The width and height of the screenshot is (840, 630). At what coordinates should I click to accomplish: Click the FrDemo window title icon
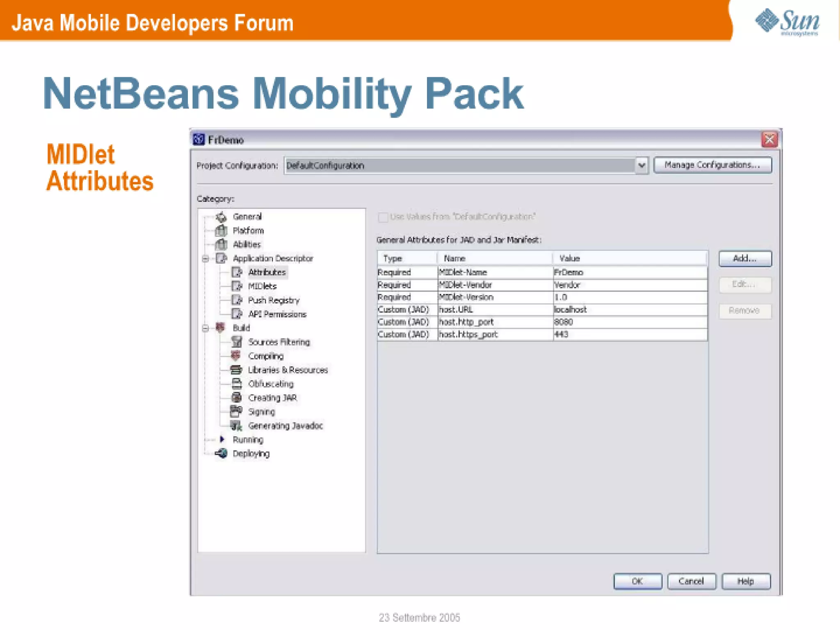pyautogui.click(x=199, y=139)
